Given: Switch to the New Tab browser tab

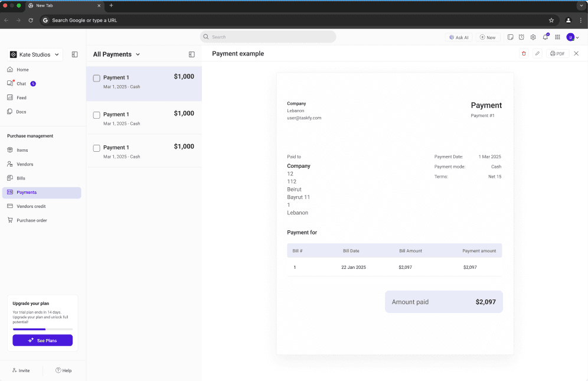Looking at the screenshot, I should point(64,6).
